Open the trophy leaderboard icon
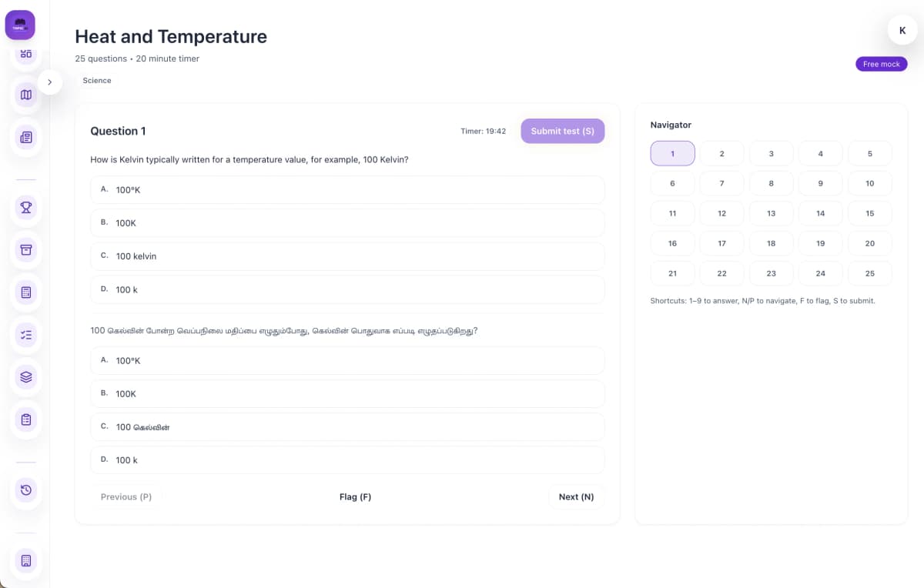This screenshot has width=924, height=588. 25,208
